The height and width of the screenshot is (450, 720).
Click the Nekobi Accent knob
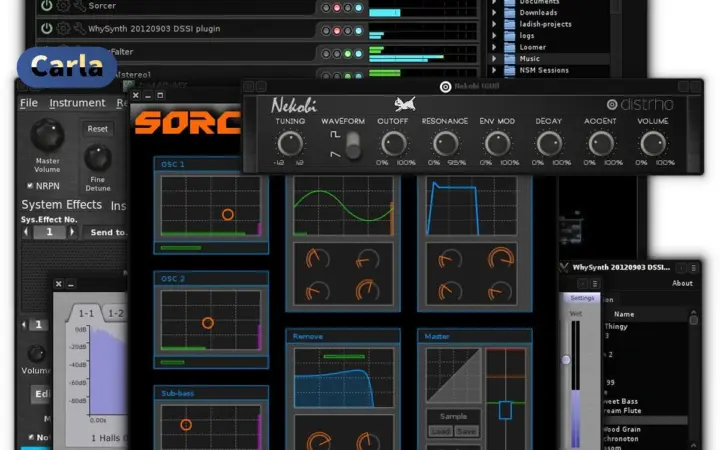(601, 144)
